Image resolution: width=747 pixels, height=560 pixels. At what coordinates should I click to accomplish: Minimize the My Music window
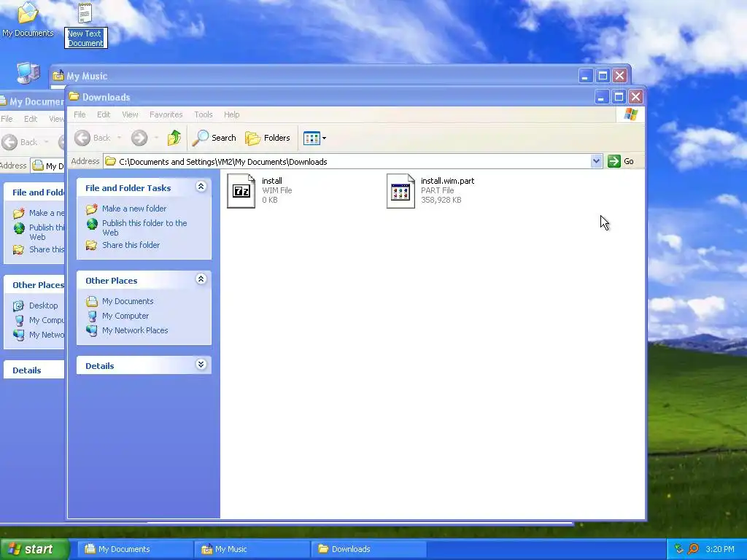point(586,76)
